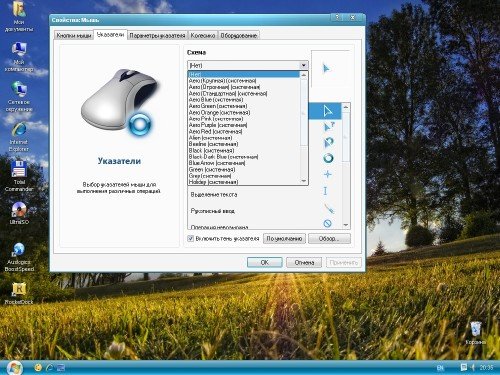Click the Отмена button
Screen dimensions: 500x375
point(304,262)
